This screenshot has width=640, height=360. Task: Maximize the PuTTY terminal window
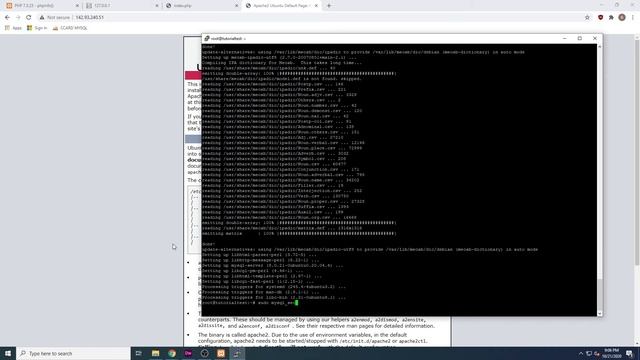(x=580, y=38)
